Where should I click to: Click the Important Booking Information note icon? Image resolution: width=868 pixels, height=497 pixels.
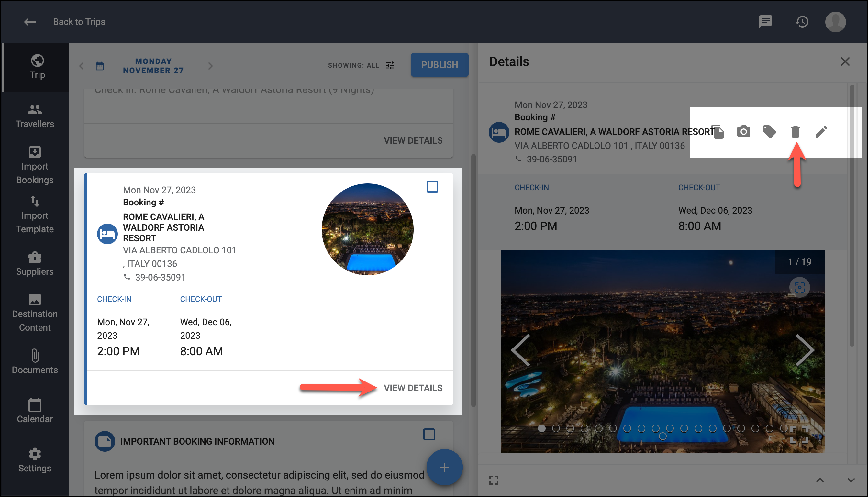tap(105, 441)
